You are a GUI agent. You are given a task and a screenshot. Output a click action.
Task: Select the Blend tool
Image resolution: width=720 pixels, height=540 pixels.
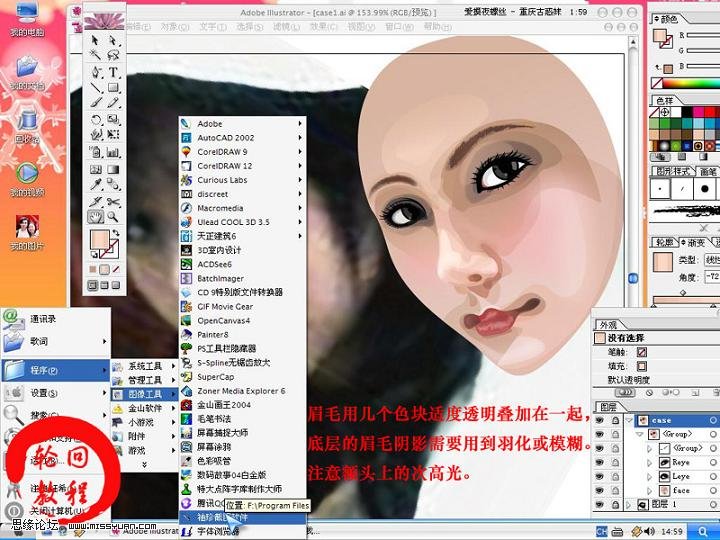(113, 185)
